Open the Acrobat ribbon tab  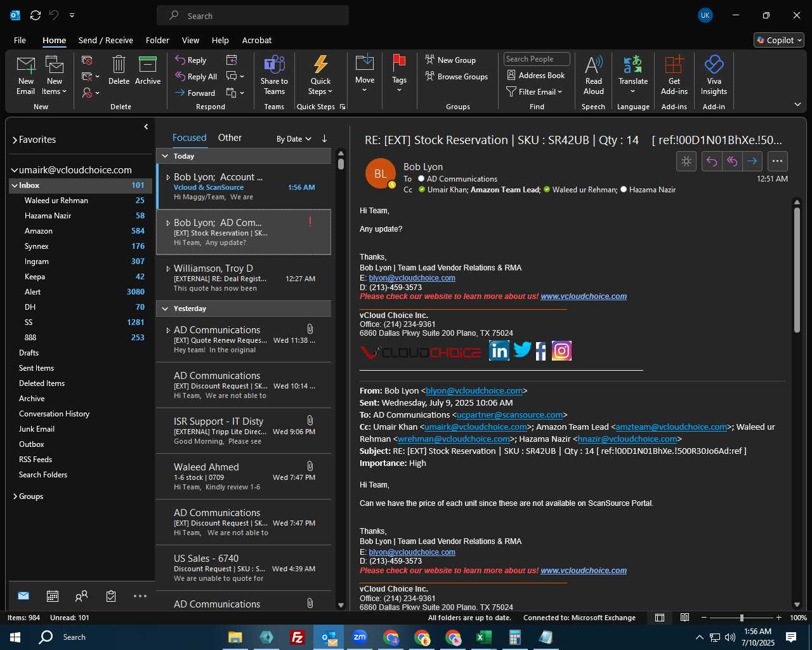(x=257, y=40)
